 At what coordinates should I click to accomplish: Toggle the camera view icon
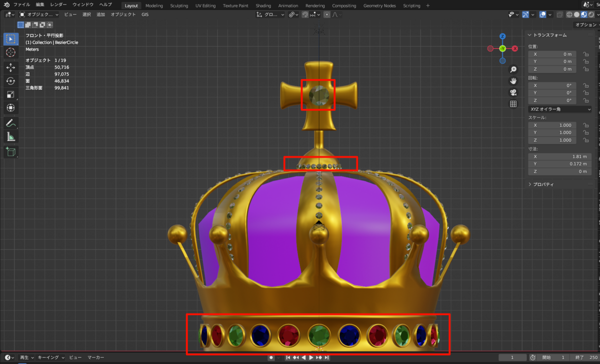click(x=513, y=92)
